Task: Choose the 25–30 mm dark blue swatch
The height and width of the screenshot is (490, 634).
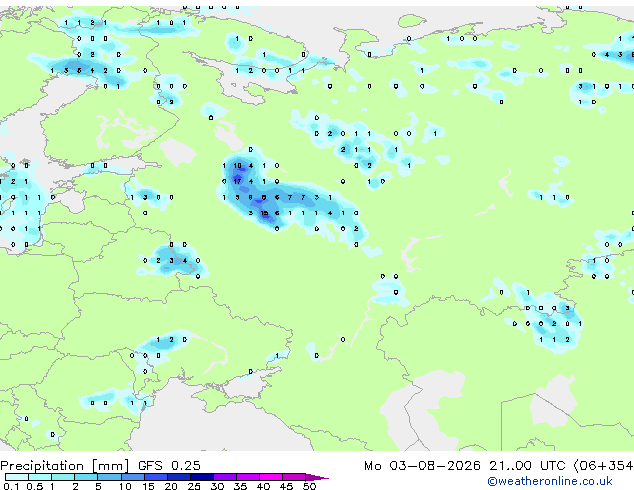Action: (201, 477)
